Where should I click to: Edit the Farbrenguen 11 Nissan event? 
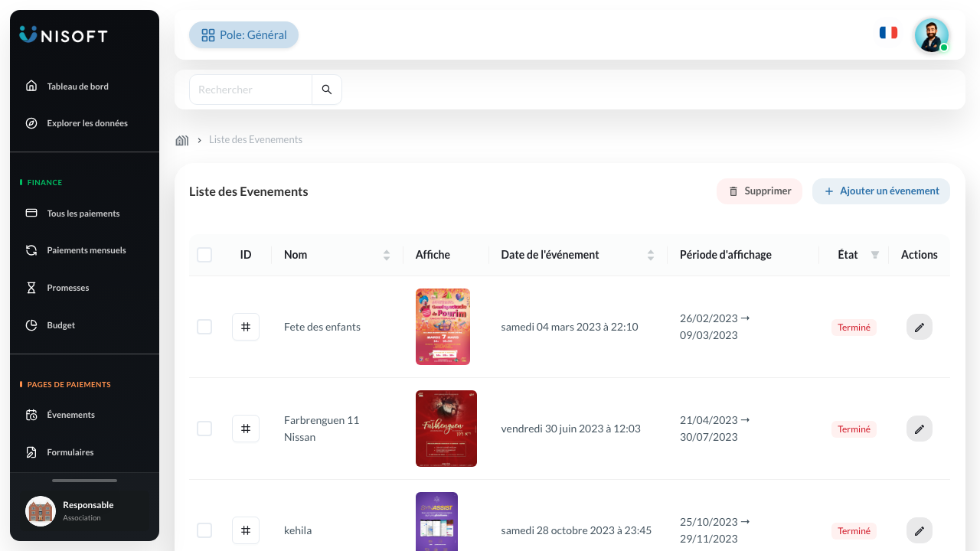[x=920, y=429]
